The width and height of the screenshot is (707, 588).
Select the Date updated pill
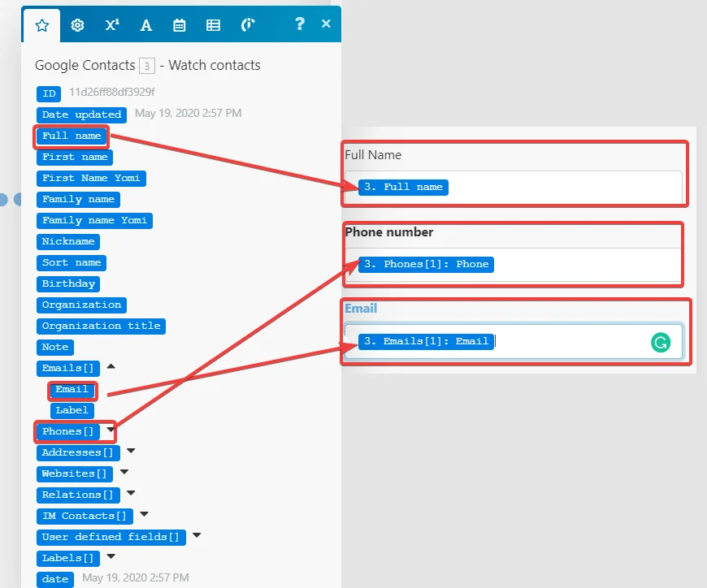pos(81,115)
